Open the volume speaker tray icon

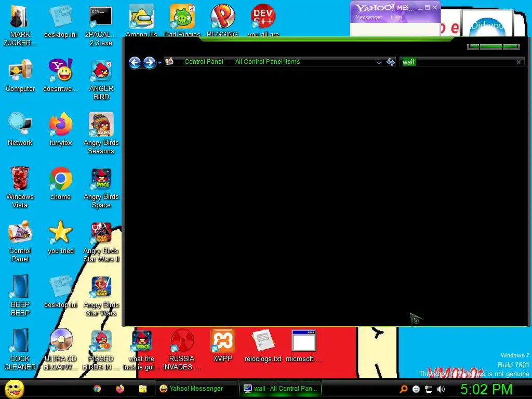pos(441,389)
